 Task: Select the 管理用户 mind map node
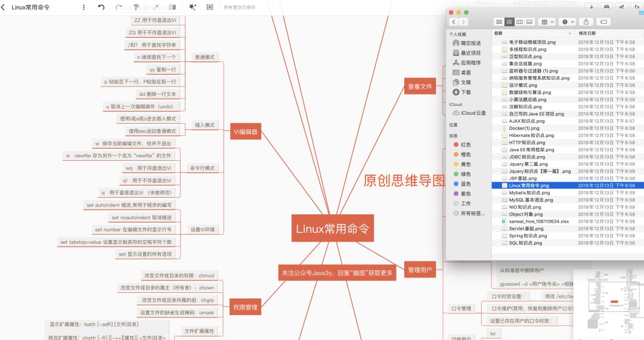[420, 270]
